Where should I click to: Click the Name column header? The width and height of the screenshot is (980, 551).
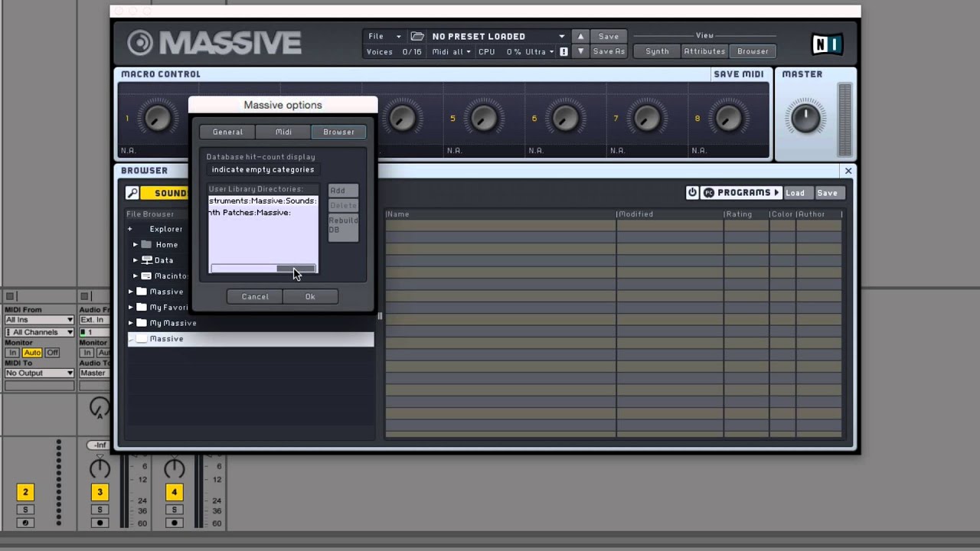point(501,214)
